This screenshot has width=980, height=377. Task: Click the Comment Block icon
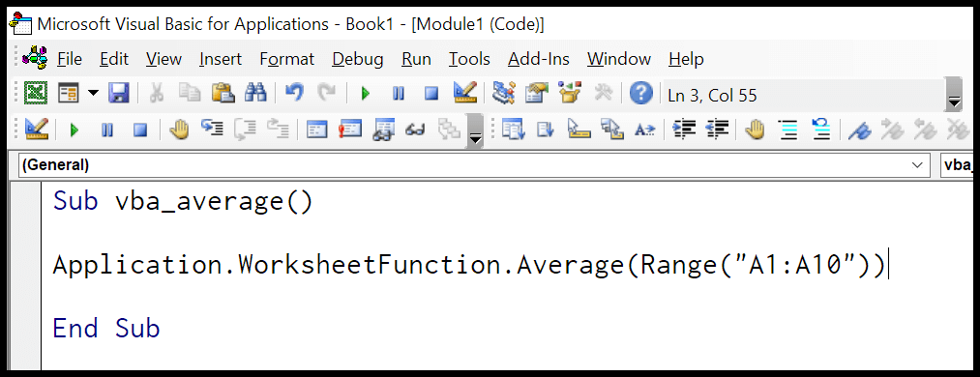click(x=788, y=130)
